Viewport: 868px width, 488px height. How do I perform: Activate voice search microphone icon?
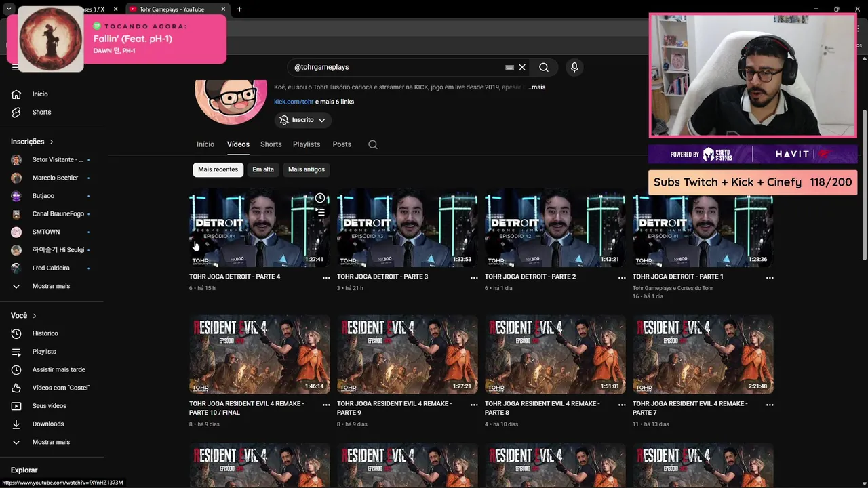pyautogui.click(x=574, y=67)
